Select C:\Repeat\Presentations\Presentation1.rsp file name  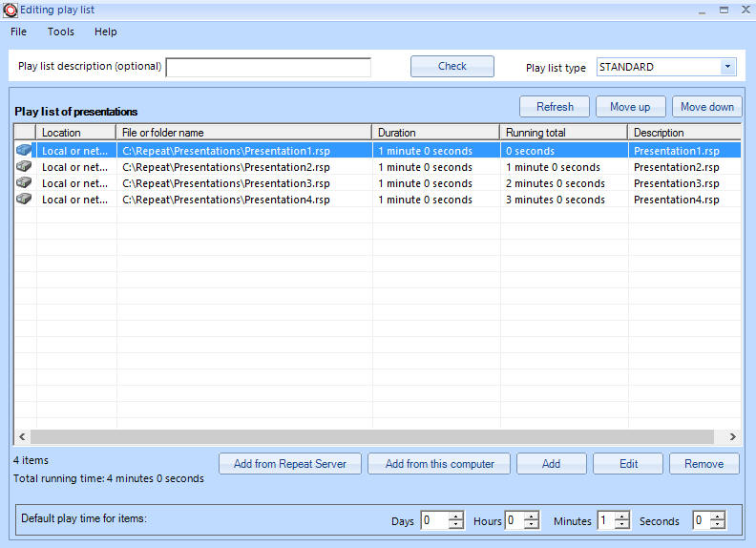click(226, 151)
